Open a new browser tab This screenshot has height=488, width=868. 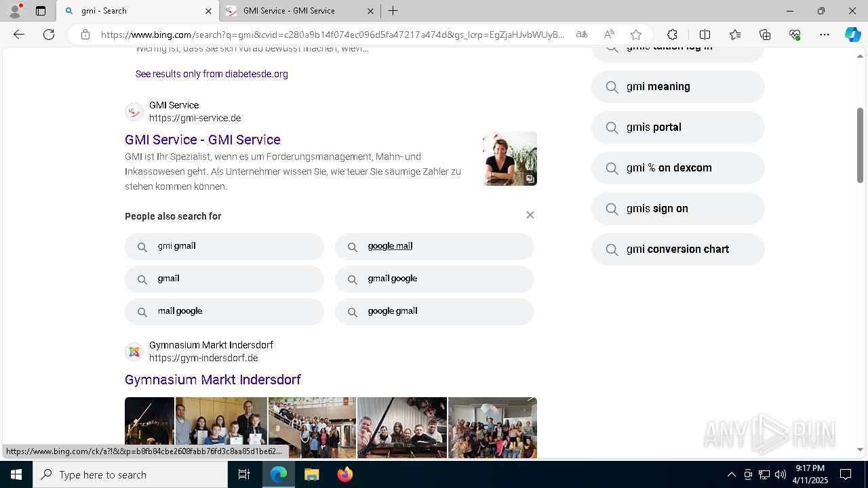point(393,11)
